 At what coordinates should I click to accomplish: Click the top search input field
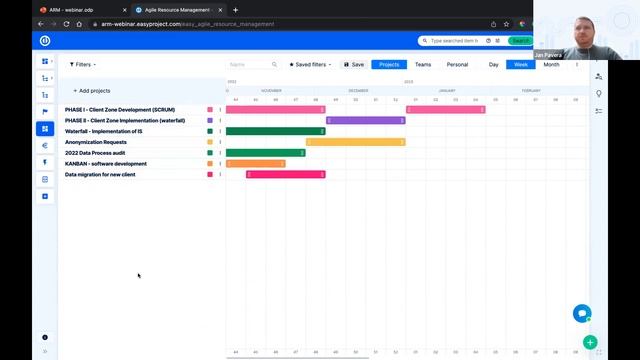[454, 41]
